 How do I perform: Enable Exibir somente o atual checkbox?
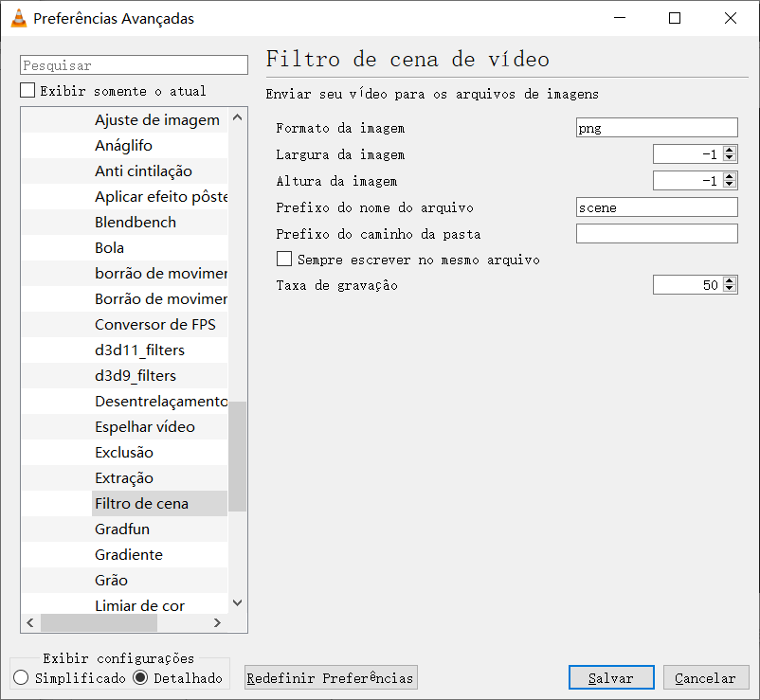(28, 91)
